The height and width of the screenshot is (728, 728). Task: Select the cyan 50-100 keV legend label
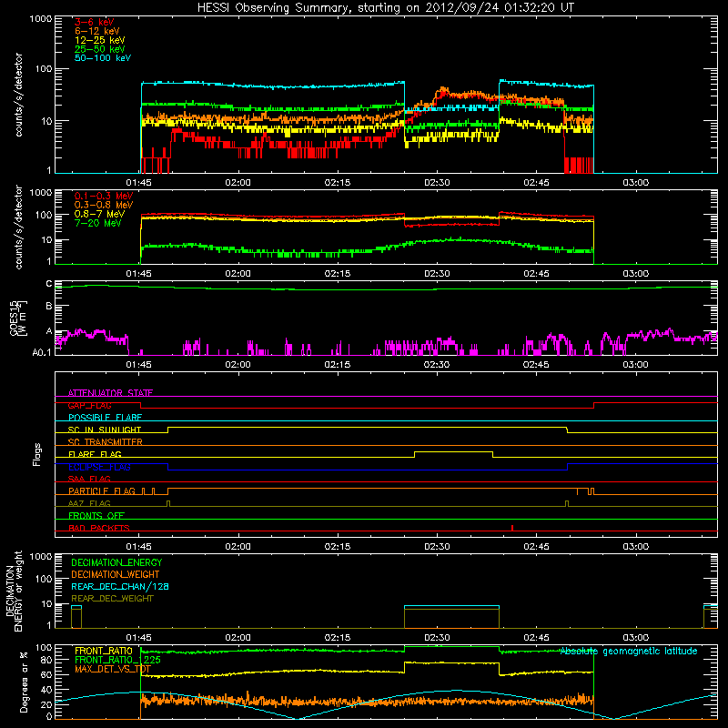pos(103,58)
